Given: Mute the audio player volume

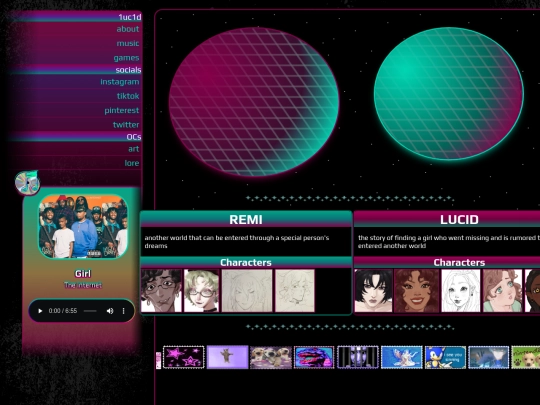Looking at the screenshot, I should pyautogui.click(x=110, y=311).
